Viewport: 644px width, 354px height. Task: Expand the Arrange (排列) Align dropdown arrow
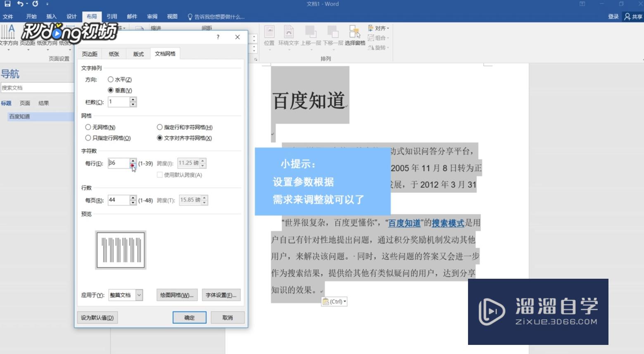pos(388,28)
